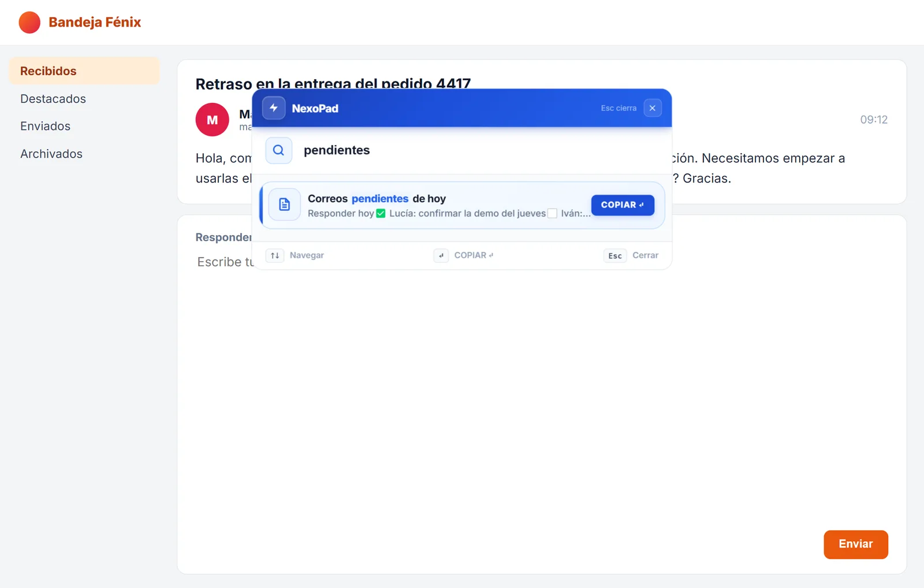This screenshot has height=588, width=924.
Task: Go to the Enviados folder
Action: tap(84, 126)
